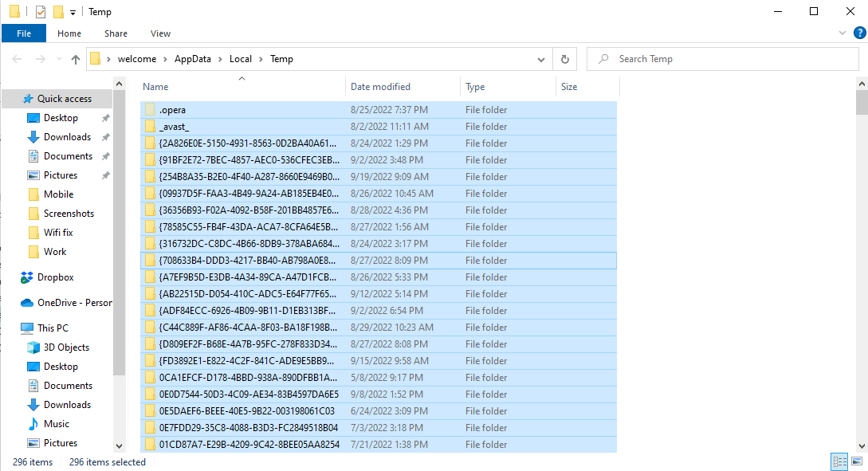Screen dimensions: 868x471
Task: Open the address bar history dropdown
Action: pyautogui.click(x=541, y=59)
